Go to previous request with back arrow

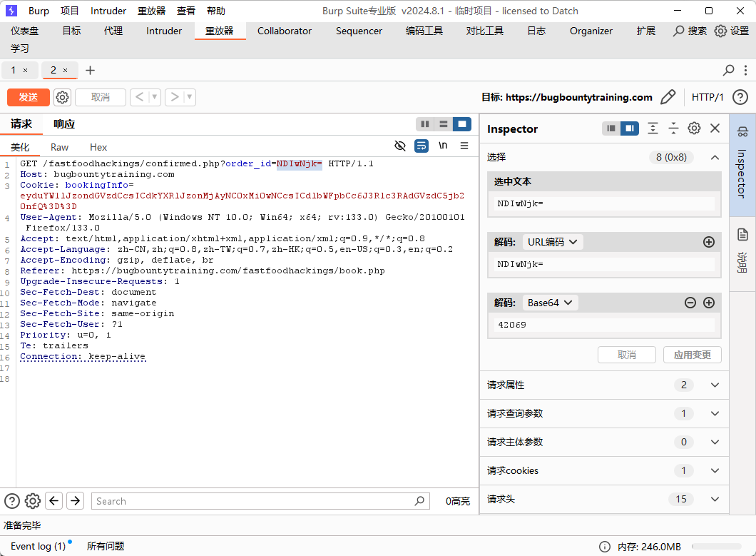pyautogui.click(x=139, y=98)
